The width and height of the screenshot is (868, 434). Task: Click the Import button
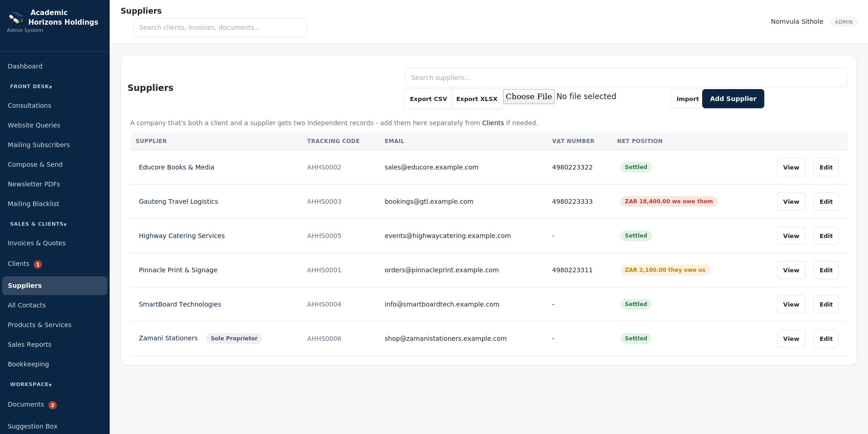pos(688,99)
